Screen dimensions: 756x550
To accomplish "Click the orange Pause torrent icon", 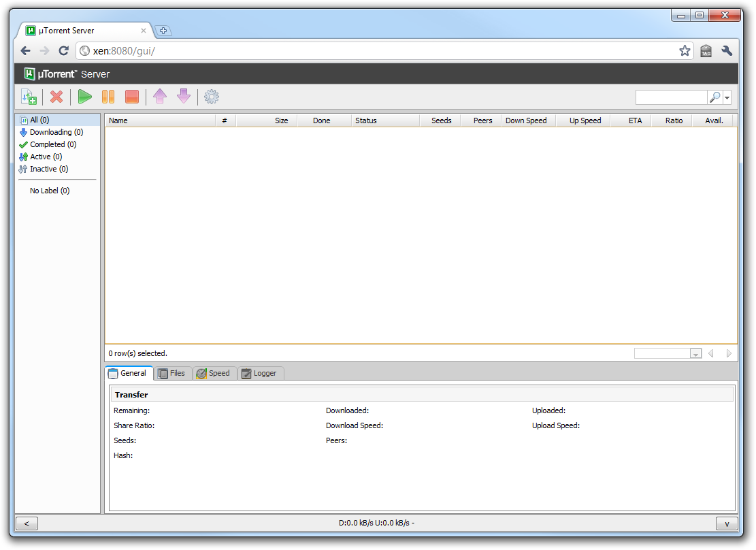I will [108, 97].
